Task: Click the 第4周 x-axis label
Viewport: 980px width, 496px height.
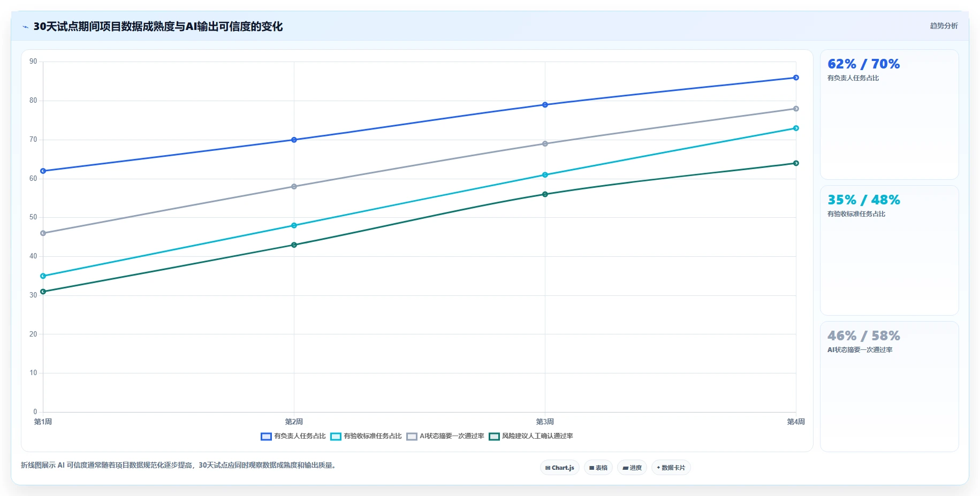Action: (x=796, y=422)
